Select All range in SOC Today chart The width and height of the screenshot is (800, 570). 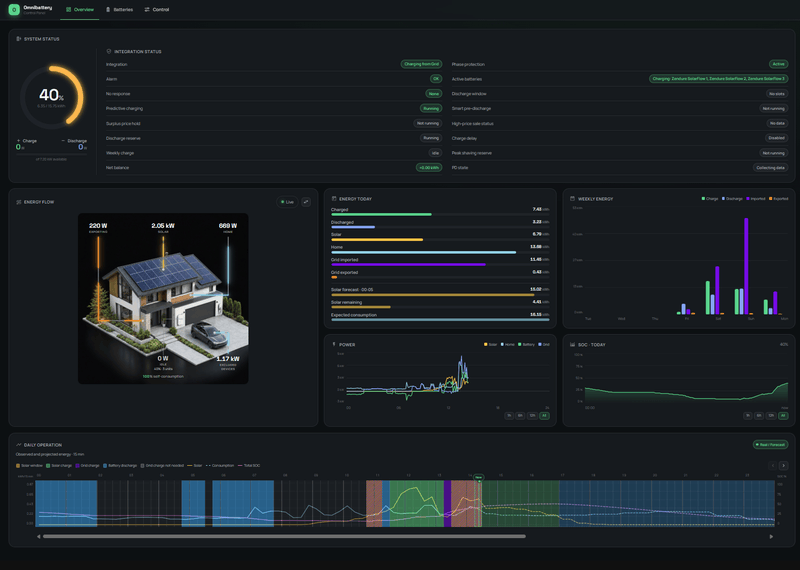click(x=783, y=416)
